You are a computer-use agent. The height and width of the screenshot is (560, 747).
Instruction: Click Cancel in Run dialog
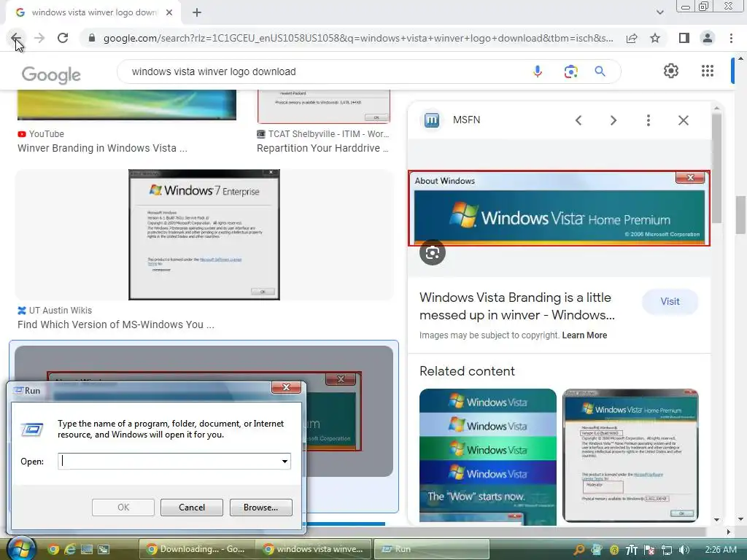pos(192,507)
